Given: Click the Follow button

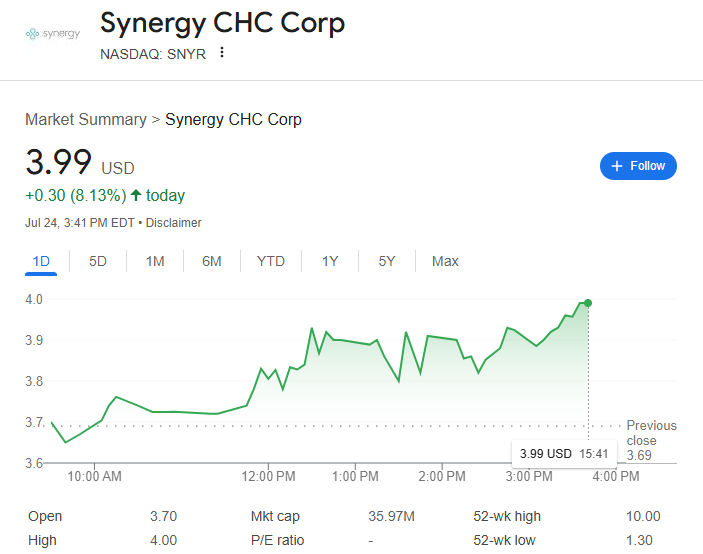Looking at the screenshot, I should click(638, 166).
